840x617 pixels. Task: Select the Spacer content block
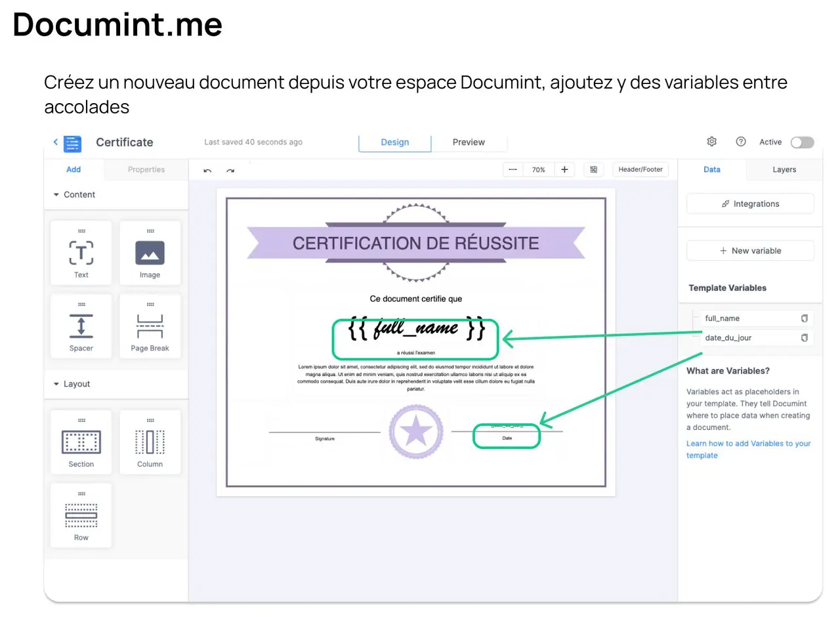(81, 326)
